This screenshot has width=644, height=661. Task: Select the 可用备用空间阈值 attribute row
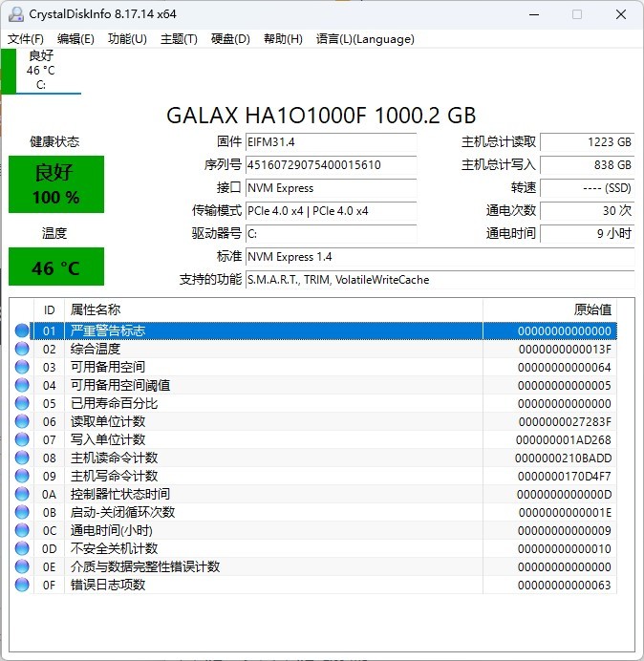(313, 385)
